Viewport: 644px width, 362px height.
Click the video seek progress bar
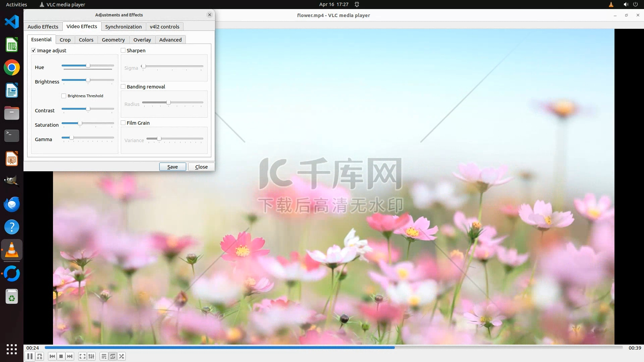(x=334, y=348)
